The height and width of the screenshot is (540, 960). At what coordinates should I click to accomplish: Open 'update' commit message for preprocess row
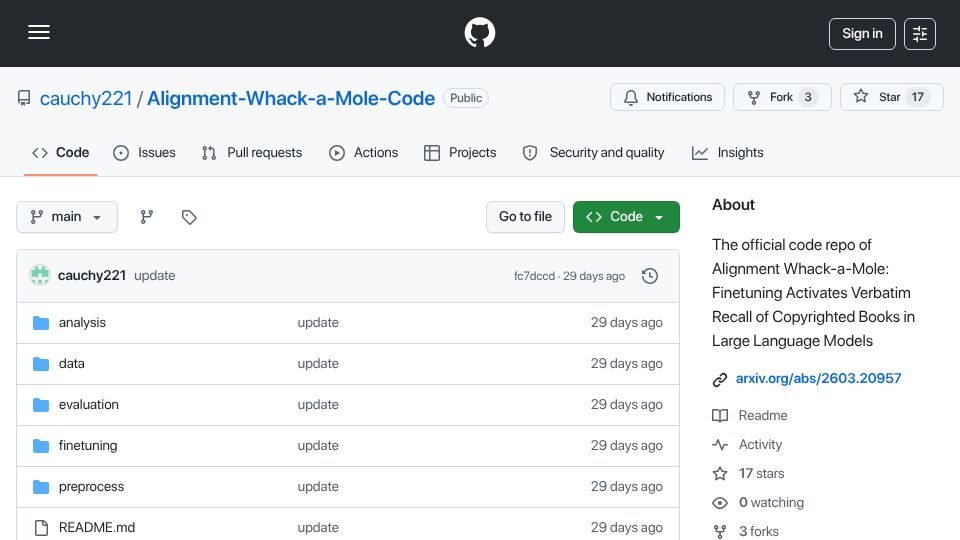click(318, 487)
